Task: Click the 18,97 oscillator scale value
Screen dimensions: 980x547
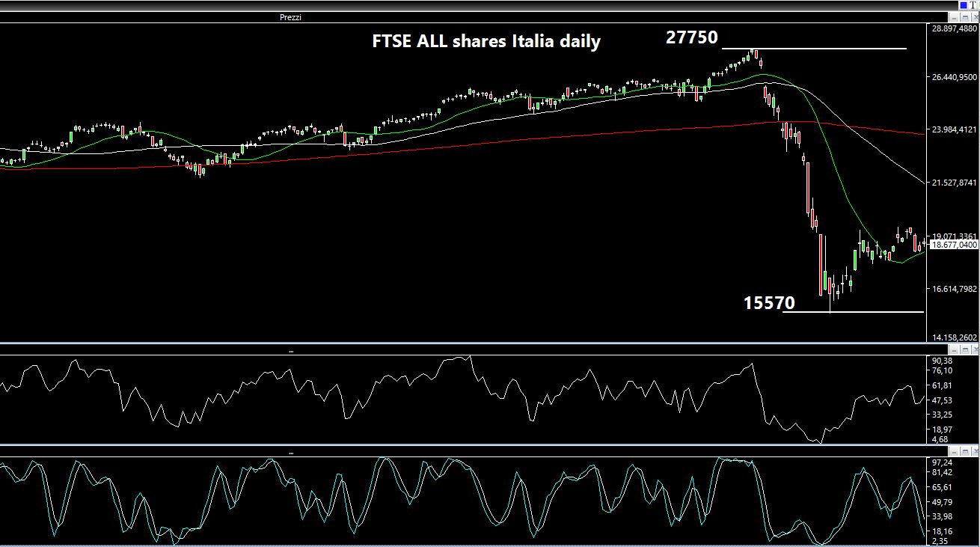Action: tap(942, 430)
